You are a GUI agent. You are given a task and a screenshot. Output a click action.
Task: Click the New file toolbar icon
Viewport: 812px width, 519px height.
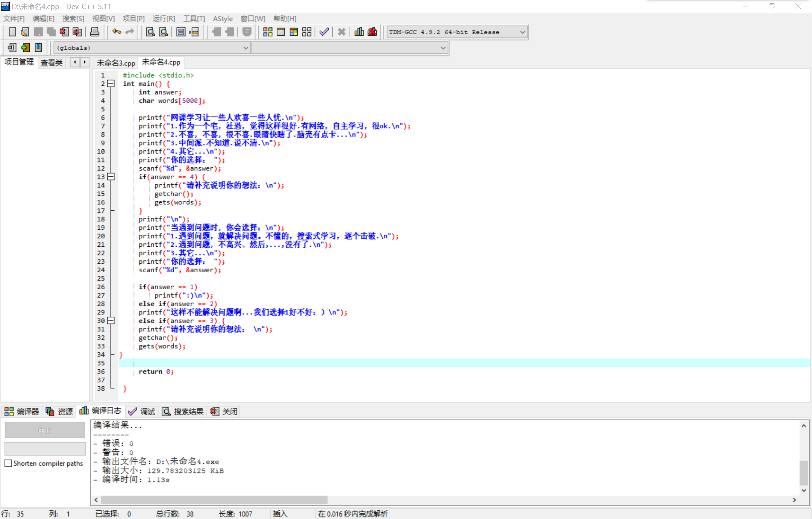(12, 32)
